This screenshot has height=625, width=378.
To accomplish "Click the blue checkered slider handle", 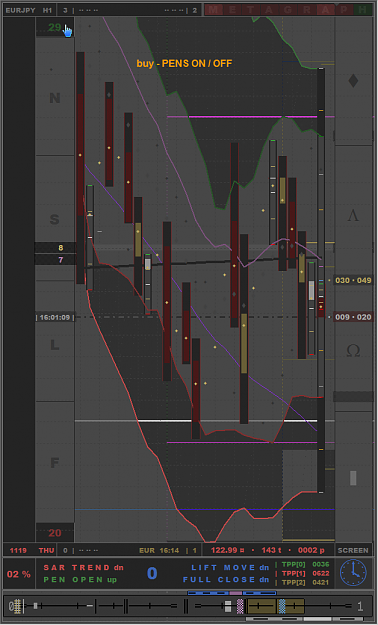I will (x=282, y=606).
